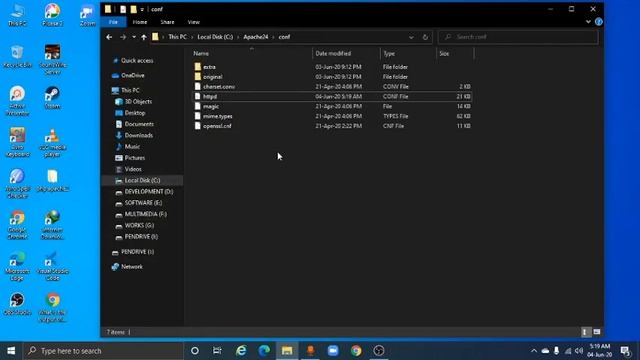Launch Internet Explorer from taskbar
The image size is (640, 360).
(x=241, y=351)
